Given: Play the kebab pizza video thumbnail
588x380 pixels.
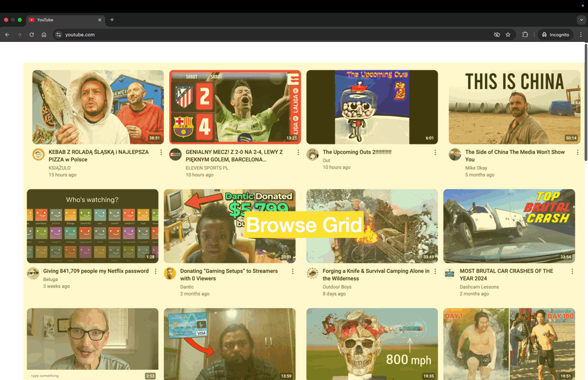Looking at the screenshot, I should pyautogui.click(x=98, y=107).
